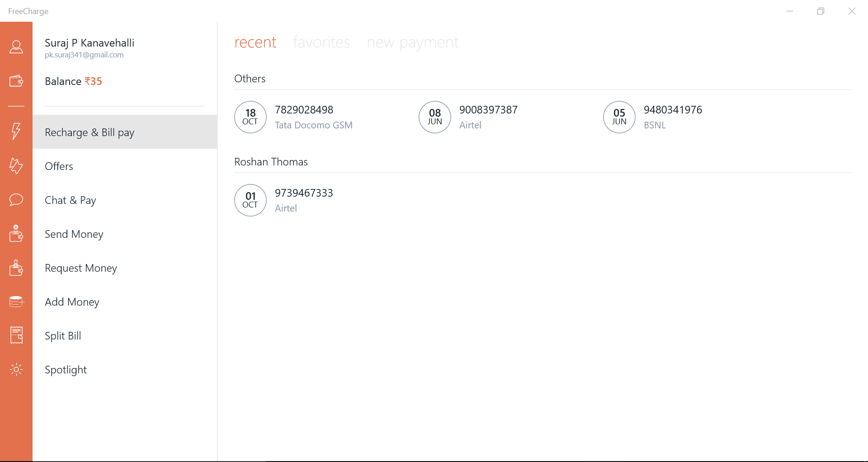Click the chat bubble icon

tap(16, 199)
